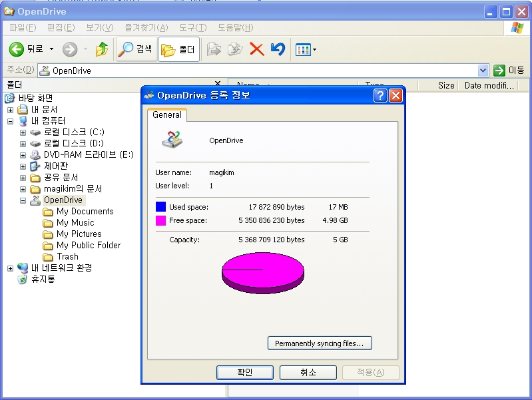
Task: Expand the Local Disk (D:) node
Action: tap(23, 144)
